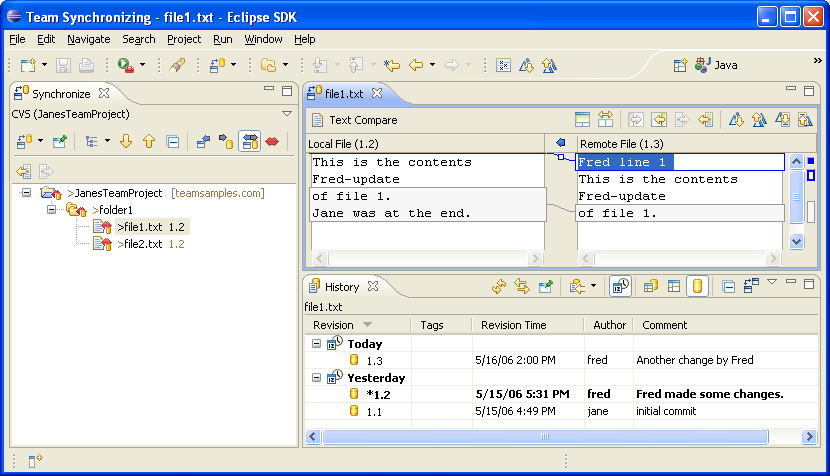Collapse the Yesterday group in History
Image resolution: width=830 pixels, height=476 pixels.
[317, 378]
